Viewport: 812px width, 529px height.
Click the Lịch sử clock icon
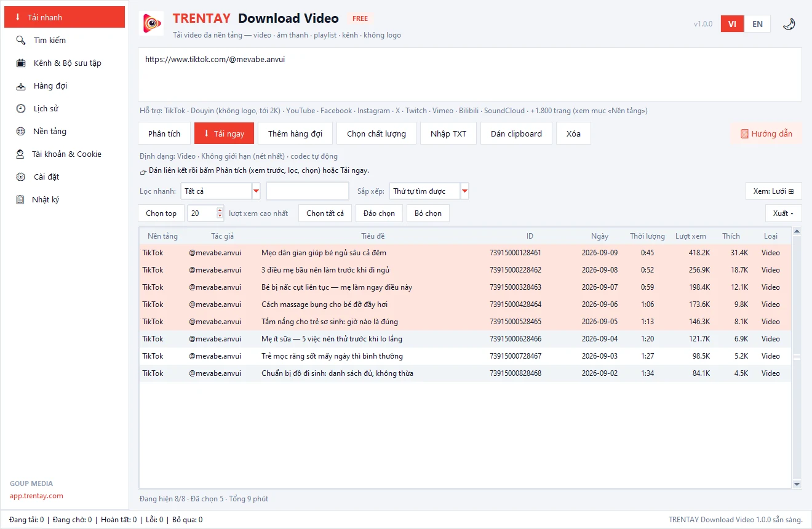20,108
